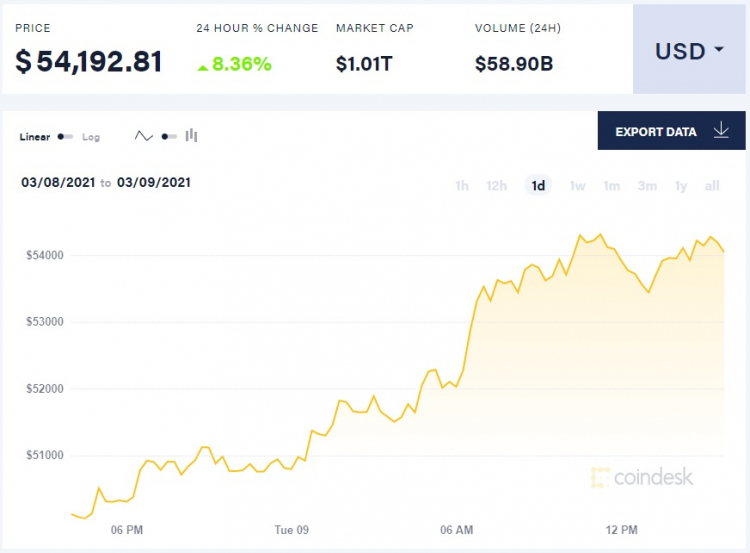
Task: Toggle the line/candlestick chart type switch
Action: click(x=168, y=137)
